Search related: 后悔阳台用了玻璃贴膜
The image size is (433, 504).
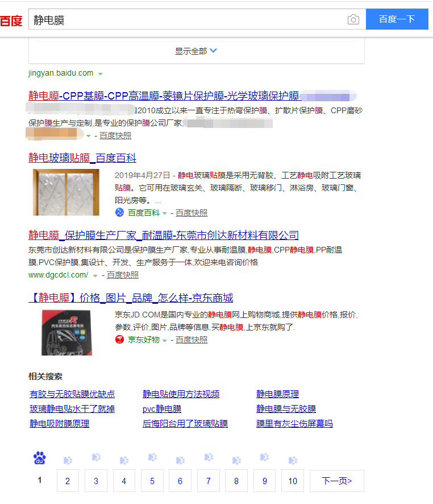[x=185, y=424]
